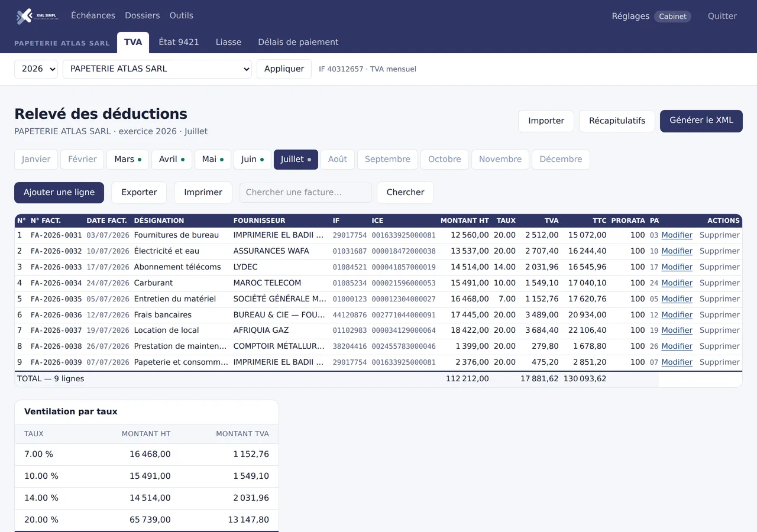Viewport: 757px width, 532px height.
Task: Click the Exporter button
Action: [x=139, y=193]
